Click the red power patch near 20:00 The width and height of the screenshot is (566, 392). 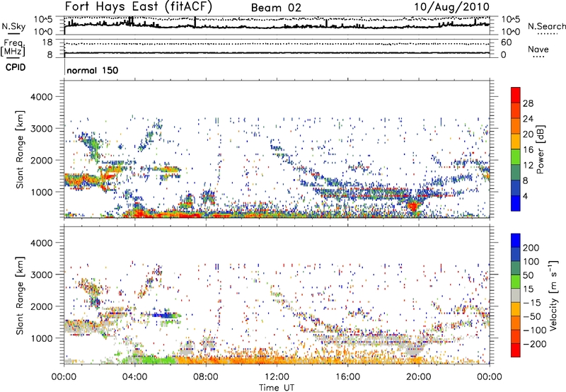(x=412, y=207)
